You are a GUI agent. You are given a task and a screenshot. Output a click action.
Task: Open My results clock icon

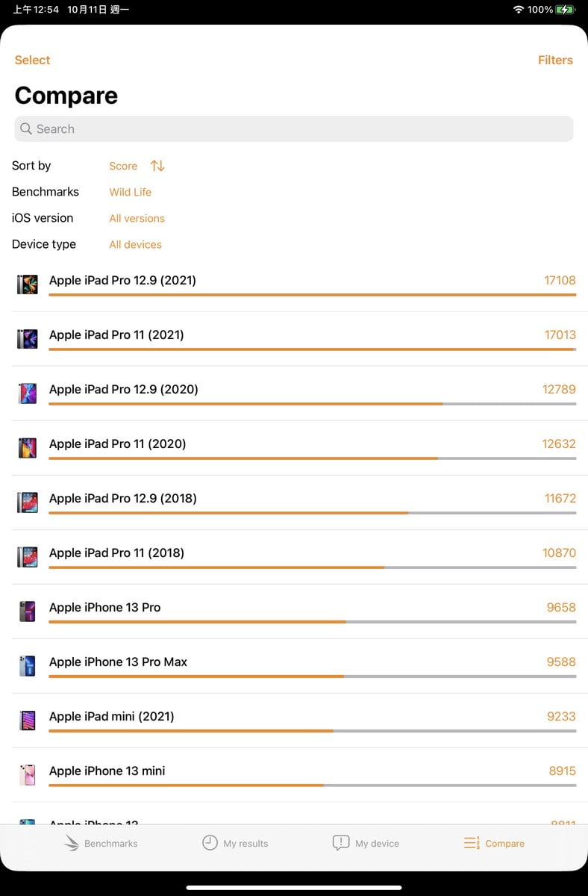click(210, 843)
